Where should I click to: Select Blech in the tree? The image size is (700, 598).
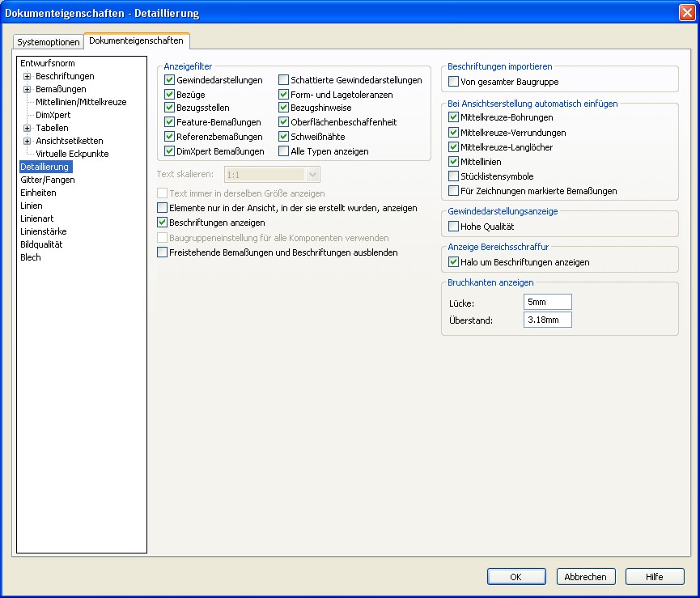[x=31, y=257]
